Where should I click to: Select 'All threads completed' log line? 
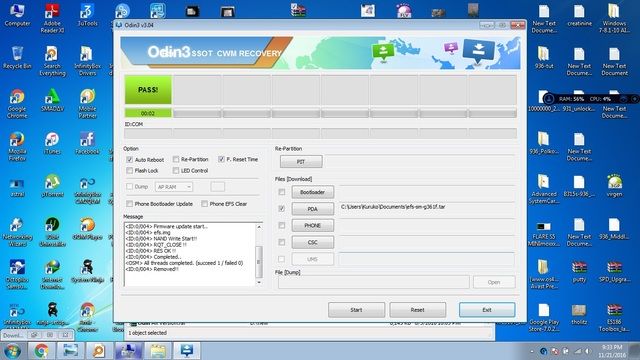pyautogui.click(x=184, y=263)
